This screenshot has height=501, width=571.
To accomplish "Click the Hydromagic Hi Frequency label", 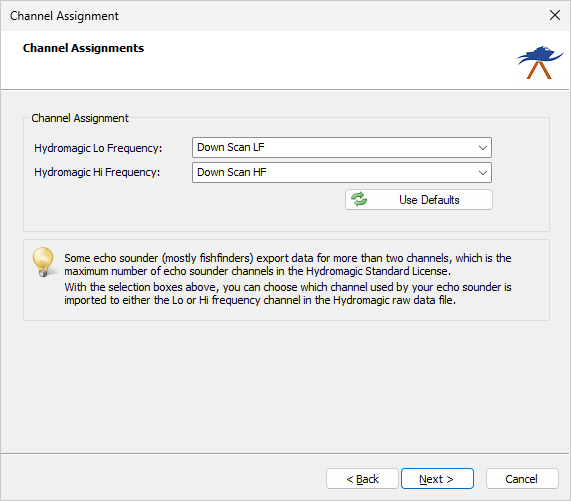I will tap(97, 172).
